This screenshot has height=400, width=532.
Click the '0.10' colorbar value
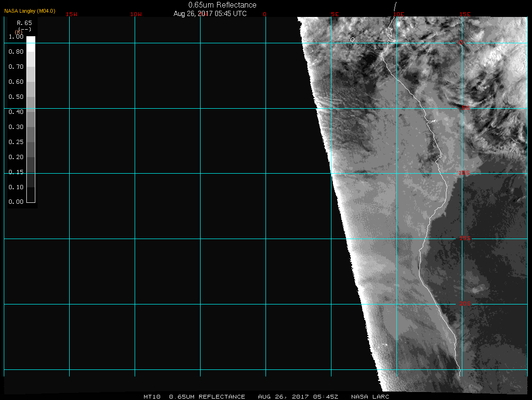pos(16,187)
